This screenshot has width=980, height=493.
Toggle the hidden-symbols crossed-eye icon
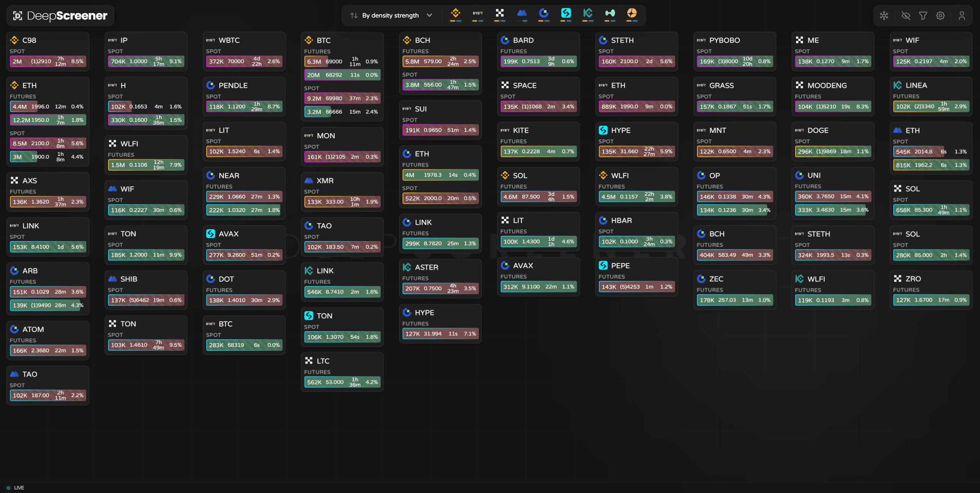coord(905,15)
